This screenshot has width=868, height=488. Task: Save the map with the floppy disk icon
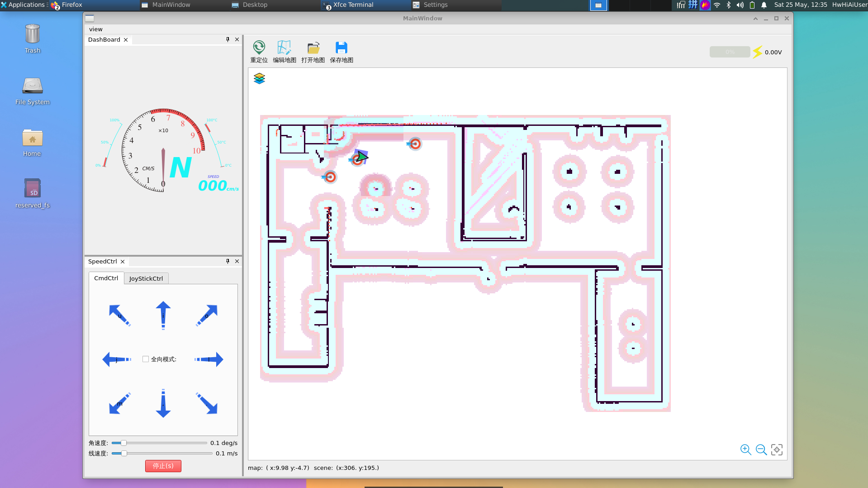click(341, 48)
